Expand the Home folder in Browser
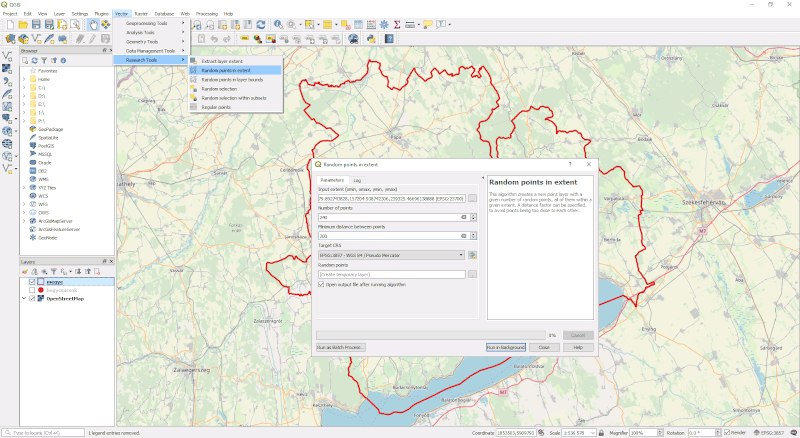The width and height of the screenshot is (800, 438). tap(23, 79)
